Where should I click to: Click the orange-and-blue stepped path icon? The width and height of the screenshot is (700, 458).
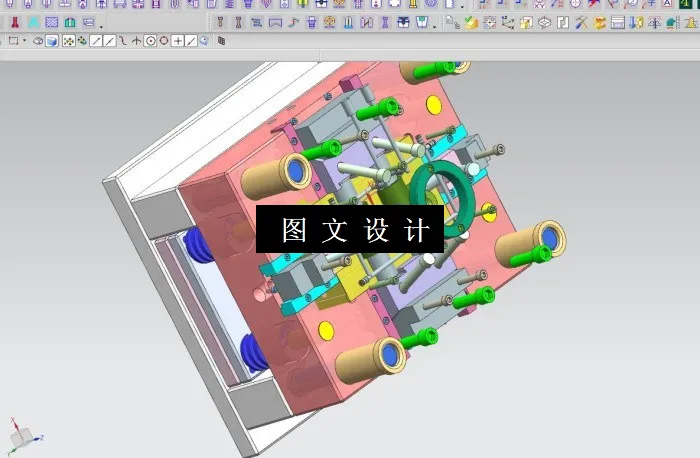pyautogui.click(x=293, y=22)
